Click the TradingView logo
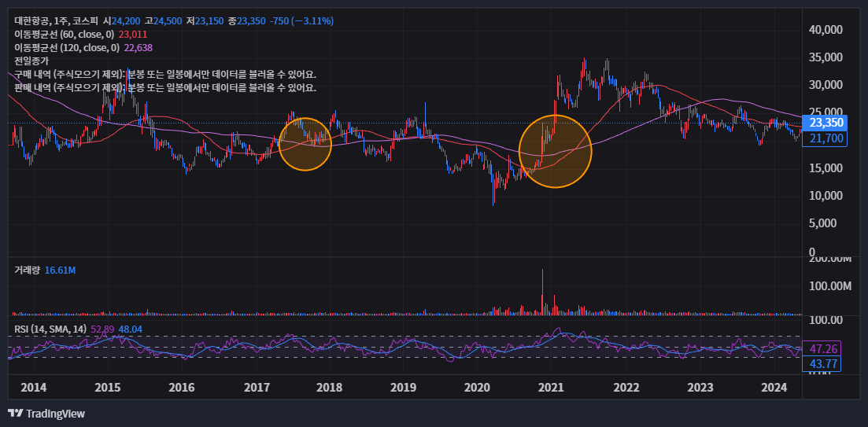Image resolution: width=868 pixels, height=427 pixels. (x=46, y=413)
